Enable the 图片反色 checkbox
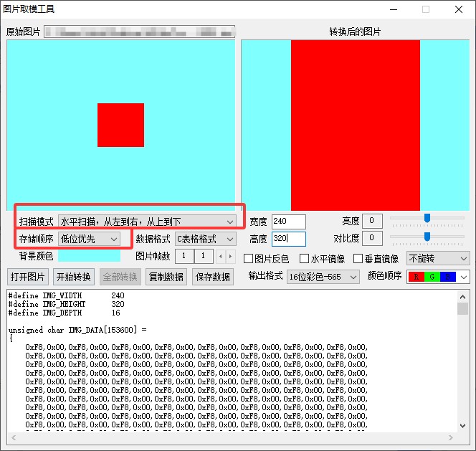Image resolution: width=476 pixels, height=451 pixels. coord(249,259)
